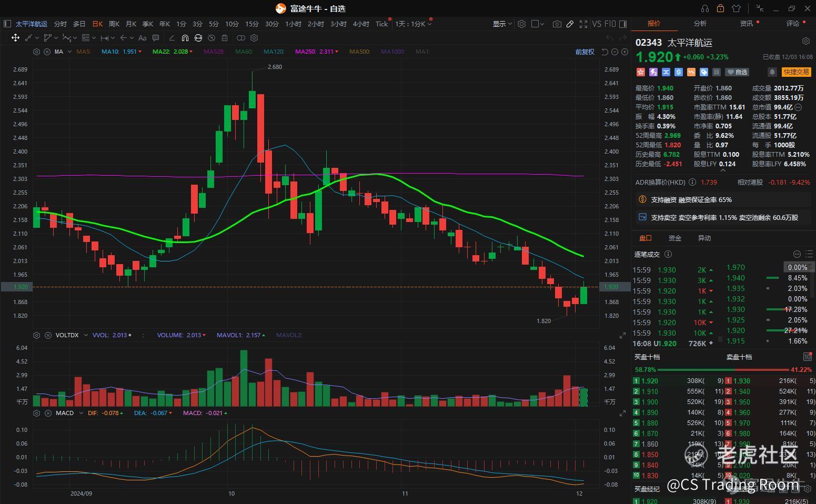This screenshot has width=816, height=504.
Task: Select the crosshair move cursor tool
Action: pos(15,38)
